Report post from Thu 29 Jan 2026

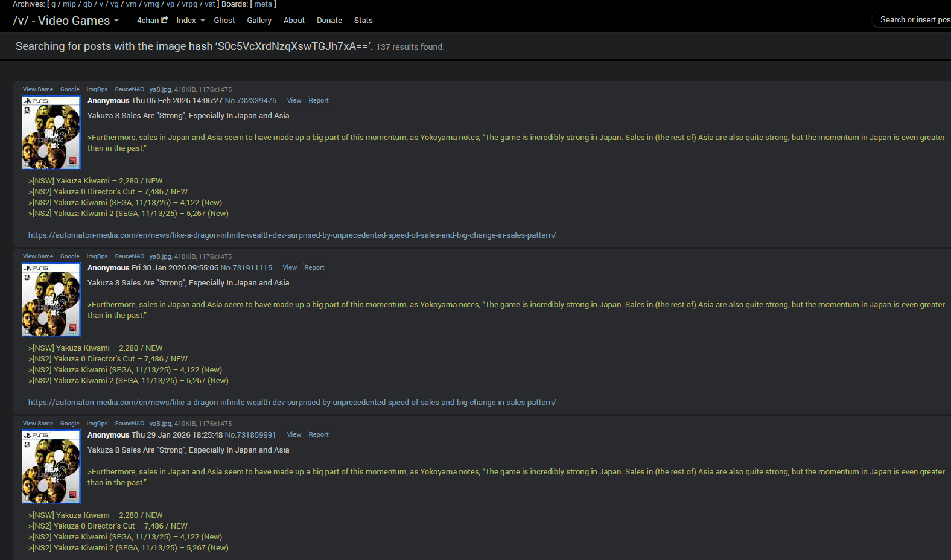319,435
